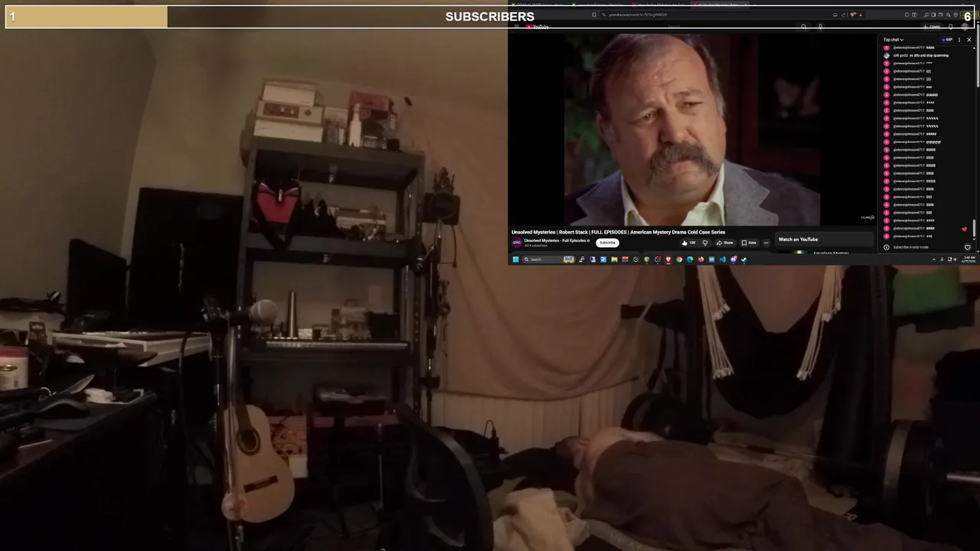Open Firefox from the taskbar

[701, 259]
